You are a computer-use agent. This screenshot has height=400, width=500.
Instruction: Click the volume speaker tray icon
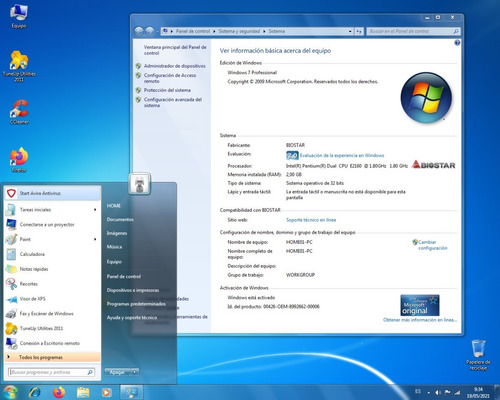tap(438, 392)
